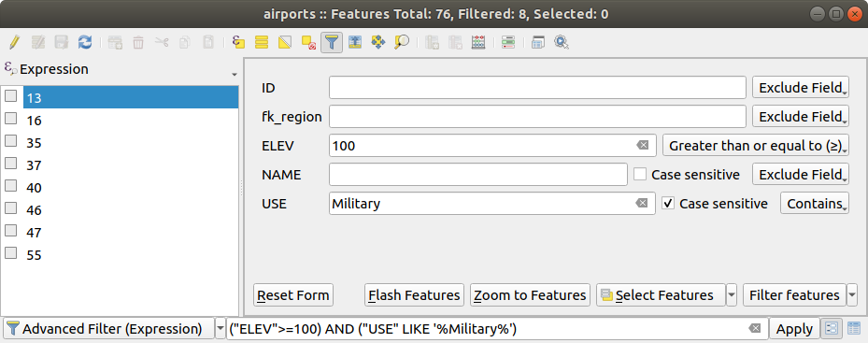Click the Reset Form button
868x343 pixels.
coord(293,294)
